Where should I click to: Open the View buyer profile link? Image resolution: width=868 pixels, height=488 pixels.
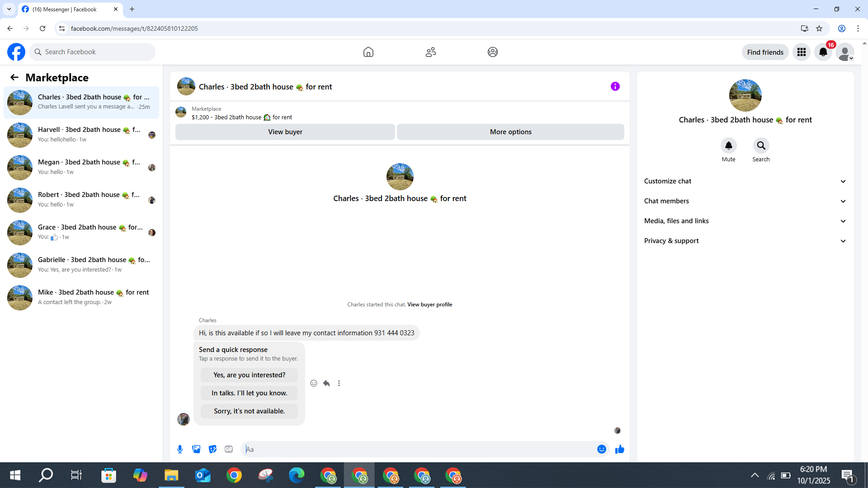click(x=429, y=305)
